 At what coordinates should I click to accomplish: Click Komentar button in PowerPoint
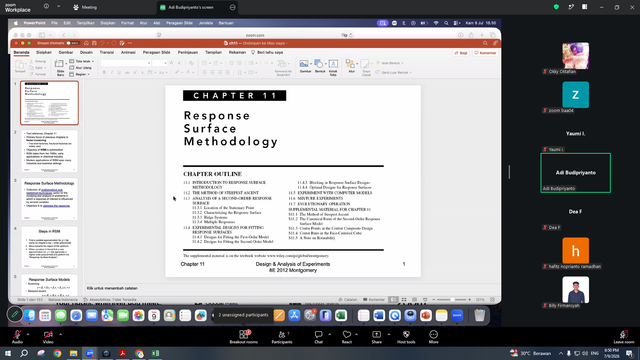pos(485,53)
